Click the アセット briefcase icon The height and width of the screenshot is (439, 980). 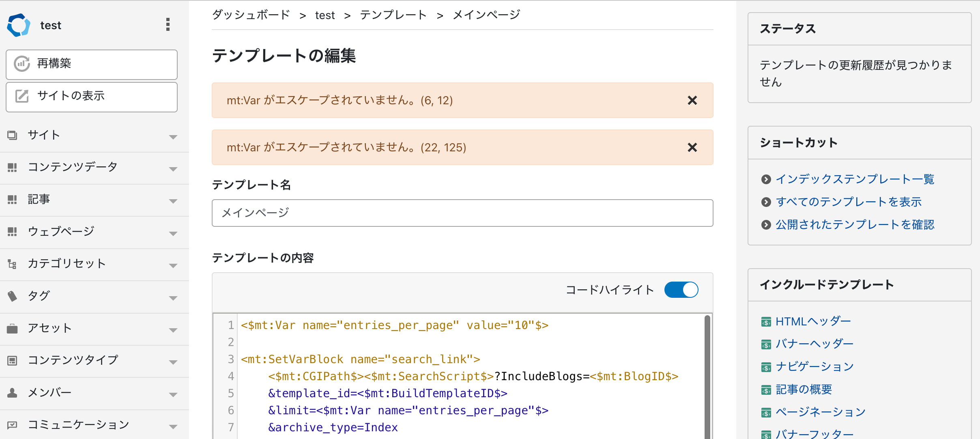pos(12,328)
